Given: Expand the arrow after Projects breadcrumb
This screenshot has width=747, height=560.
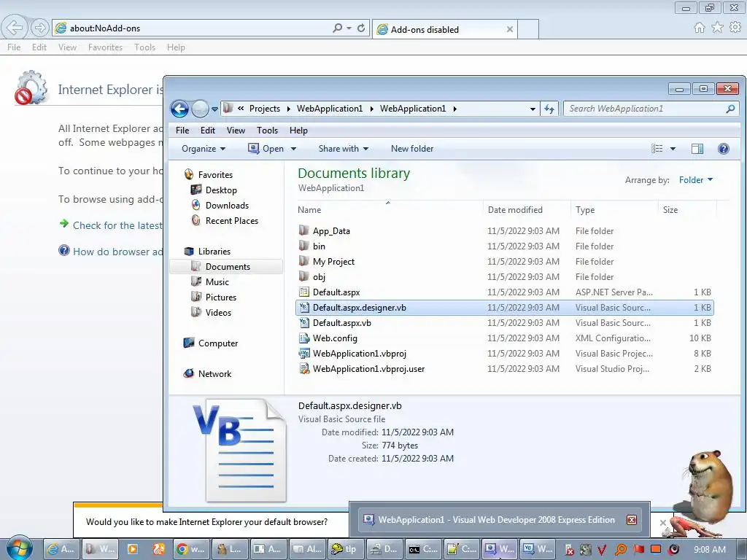Looking at the screenshot, I should pyautogui.click(x=289, y=109).
